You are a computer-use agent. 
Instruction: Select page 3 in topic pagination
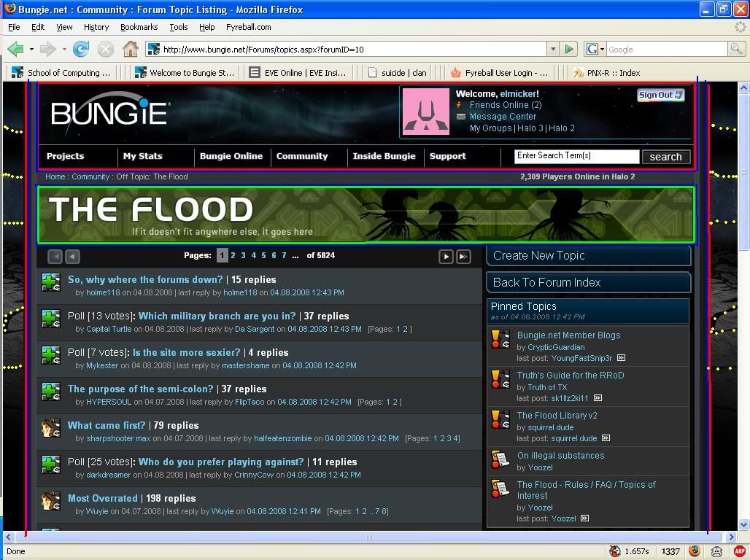tap(243, 255)
